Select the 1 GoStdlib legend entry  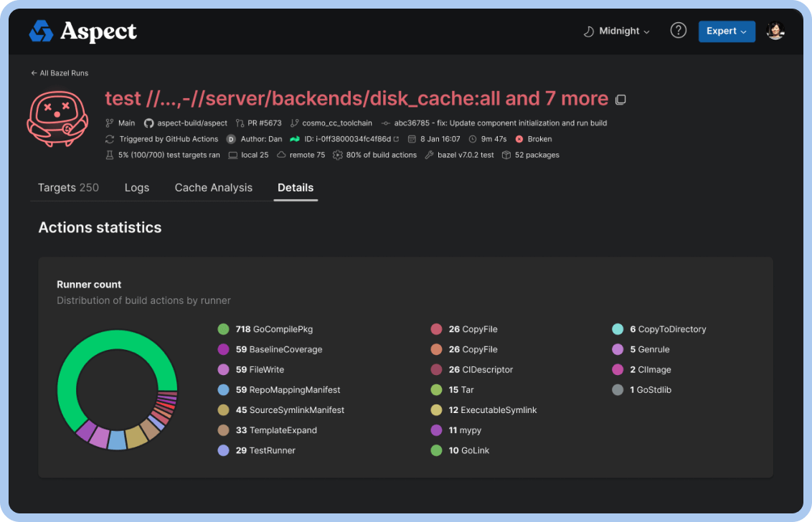[x=641, y=390]
